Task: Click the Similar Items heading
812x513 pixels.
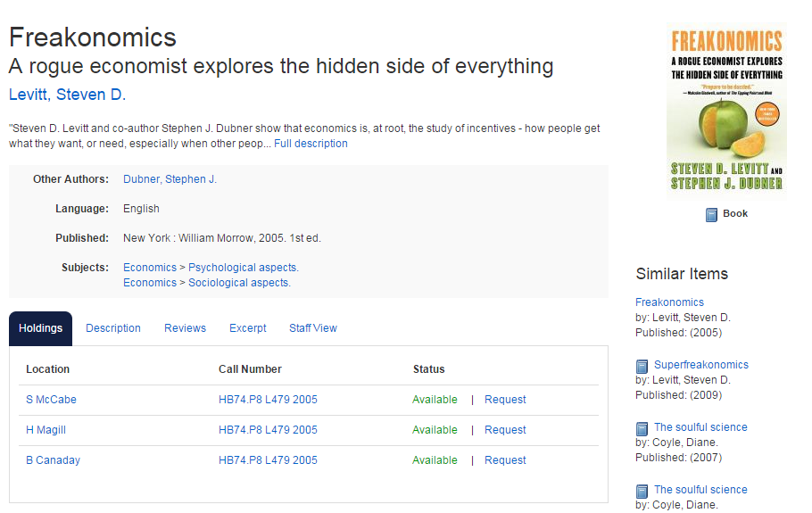Action: click(x=682, y=274)
